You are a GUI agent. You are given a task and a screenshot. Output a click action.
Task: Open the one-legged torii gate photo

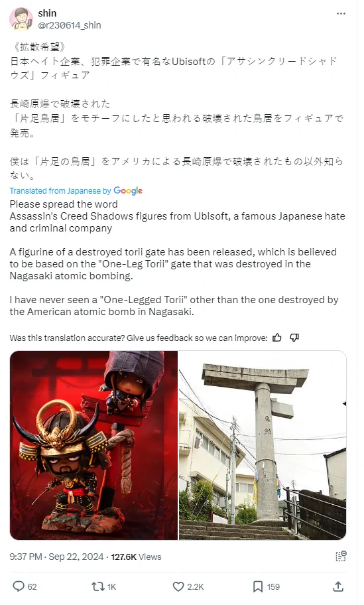[x=263, y=445]
